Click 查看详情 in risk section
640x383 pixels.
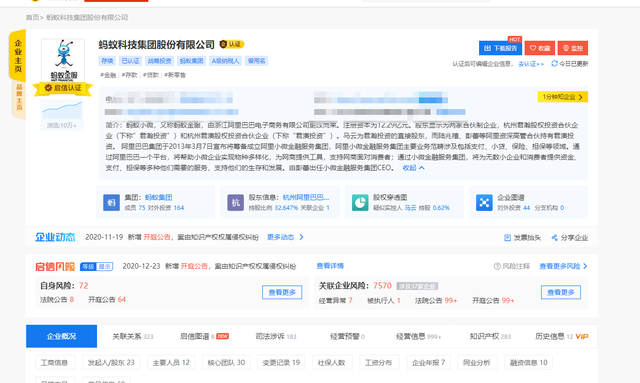(x=330, y=266)
